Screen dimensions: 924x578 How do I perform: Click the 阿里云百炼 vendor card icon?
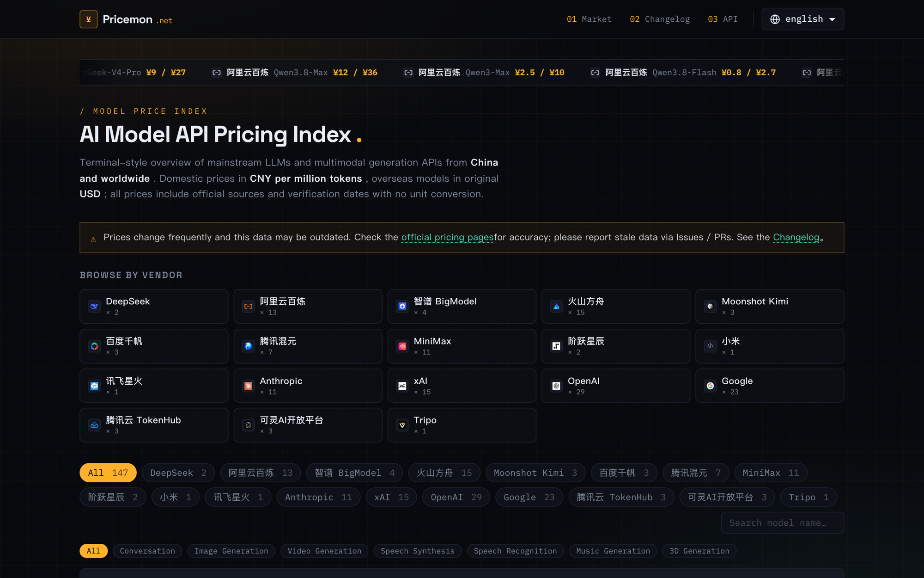click(x=248, y=306)
